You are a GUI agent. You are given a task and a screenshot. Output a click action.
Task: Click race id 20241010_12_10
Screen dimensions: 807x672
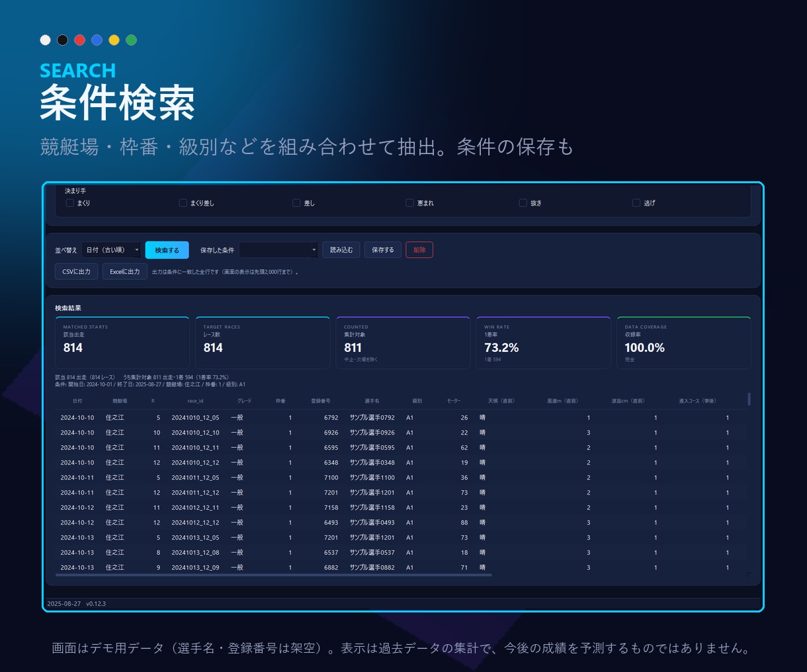[195, 433]
